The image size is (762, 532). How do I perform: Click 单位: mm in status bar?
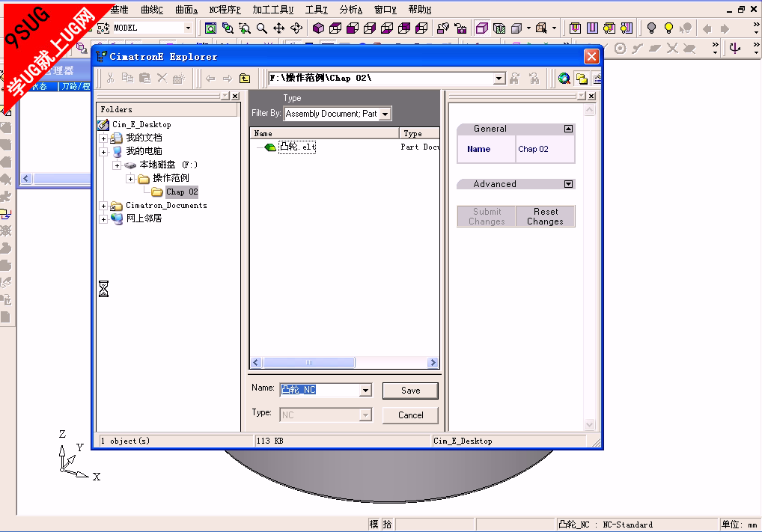pyautogui.click(x=739, y=525)
